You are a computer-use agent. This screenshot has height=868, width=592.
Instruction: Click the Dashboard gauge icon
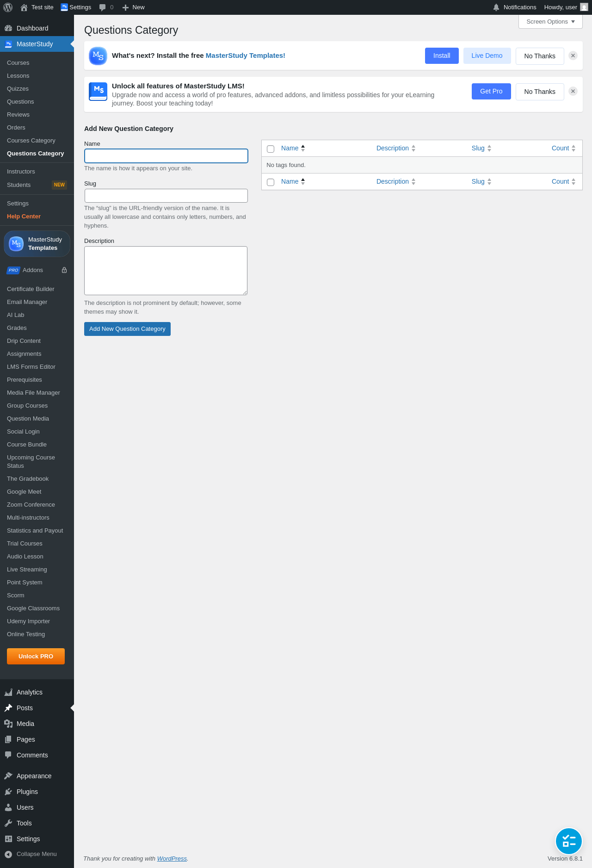[x=8, y=28]
